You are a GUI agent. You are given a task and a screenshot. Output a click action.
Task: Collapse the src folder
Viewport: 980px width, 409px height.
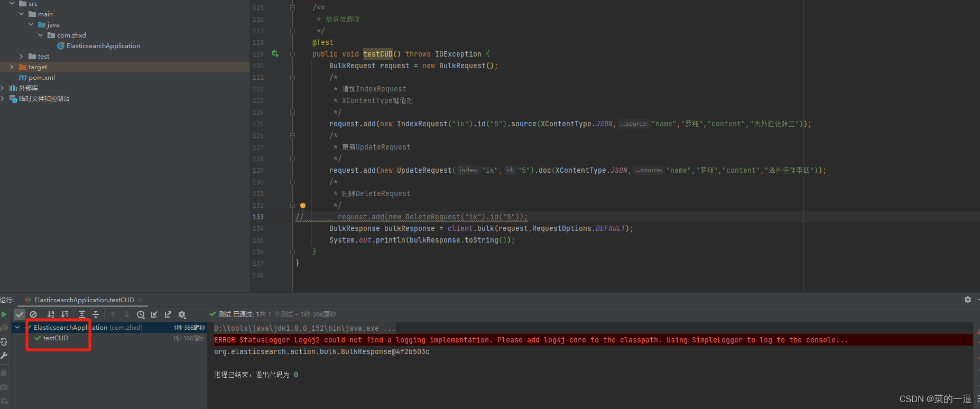point(12,4)
